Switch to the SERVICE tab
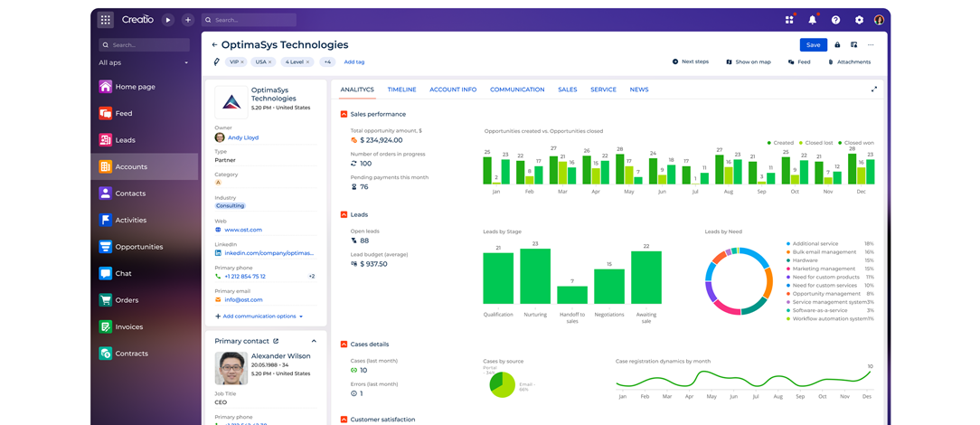This screenshot has height=425, width=980. (604, 90)
